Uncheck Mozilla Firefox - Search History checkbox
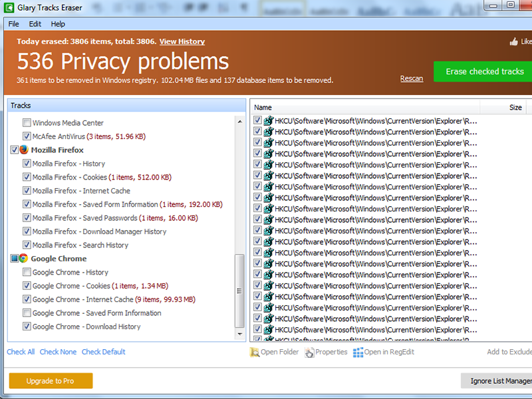 point(27,245)
